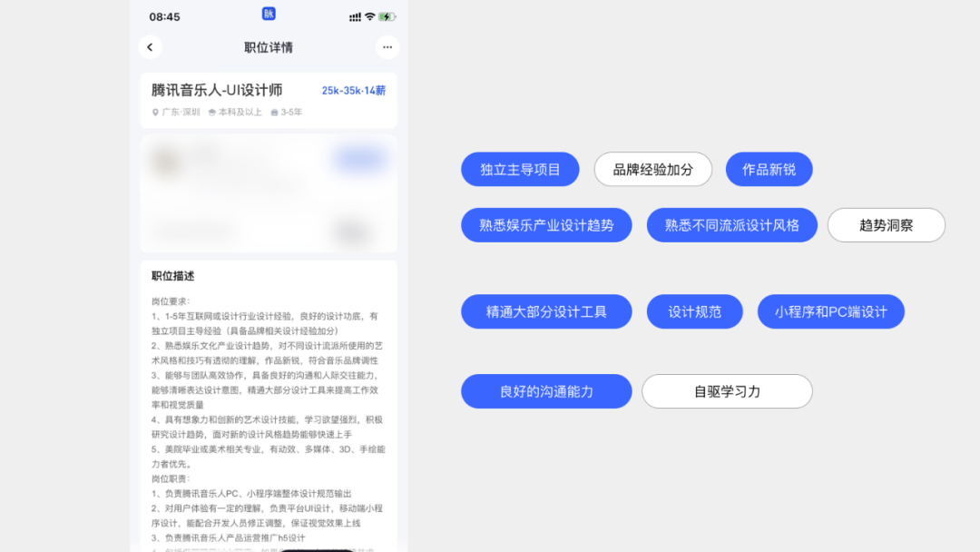Image resolution: width=980 pixels, height=552 pixels.
Task: Tap the blurred company card
Action: pos(269,193)
